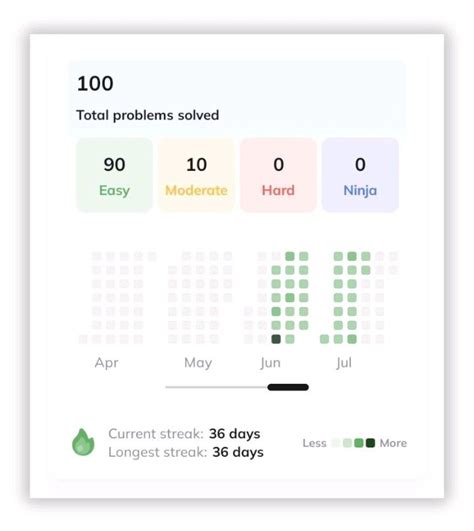Open the Hard problems card

[278, 175]
